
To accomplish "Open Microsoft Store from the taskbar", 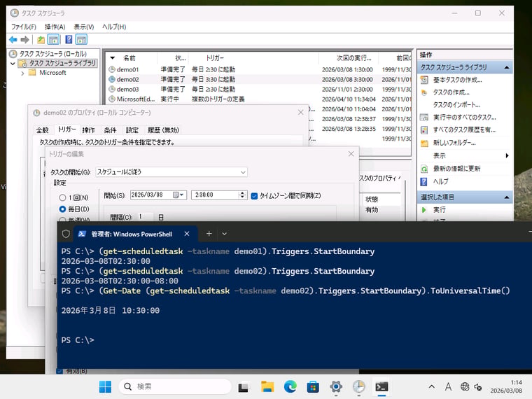I will click(313, 386).
